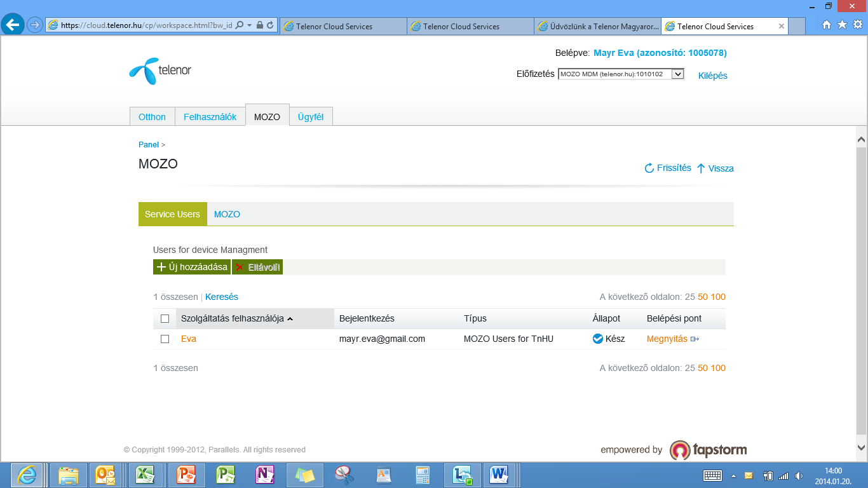
Task: Go forward with the browser Forward arrow
Action: [34, 25]
